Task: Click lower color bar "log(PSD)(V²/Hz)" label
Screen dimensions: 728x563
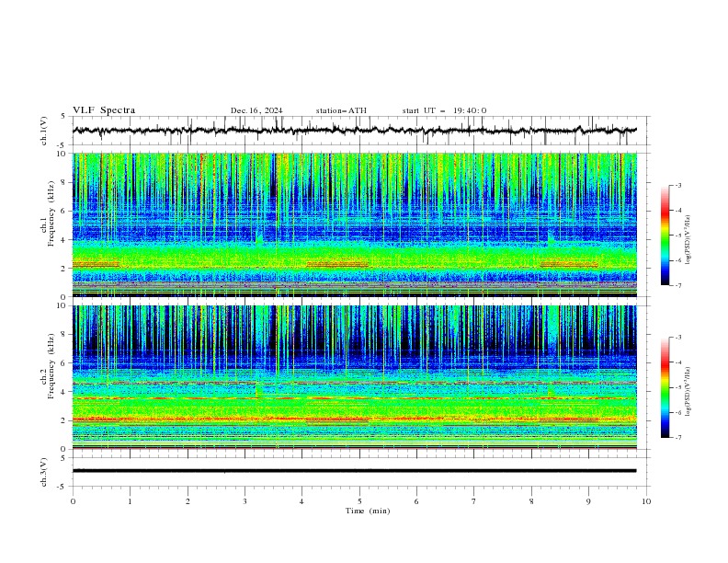Action: 688,391
